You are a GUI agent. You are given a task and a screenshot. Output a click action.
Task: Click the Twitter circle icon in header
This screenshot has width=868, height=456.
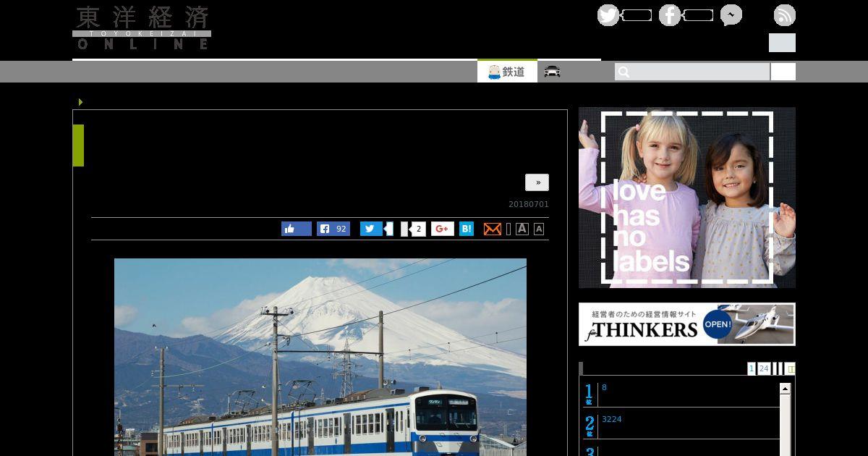coord(608,15)
